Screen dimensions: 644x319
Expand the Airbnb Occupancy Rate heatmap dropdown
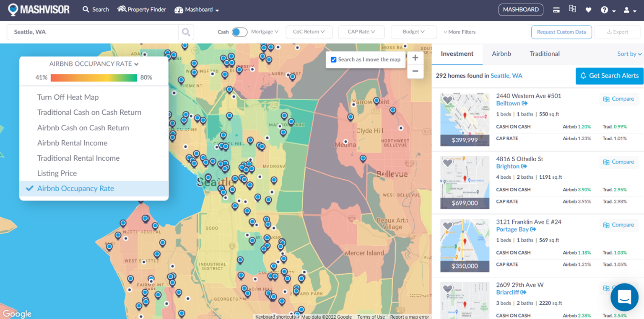pos(93,64)
